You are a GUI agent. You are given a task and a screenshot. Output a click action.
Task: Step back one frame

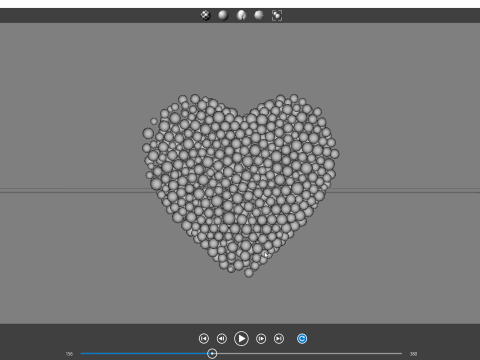222,339
